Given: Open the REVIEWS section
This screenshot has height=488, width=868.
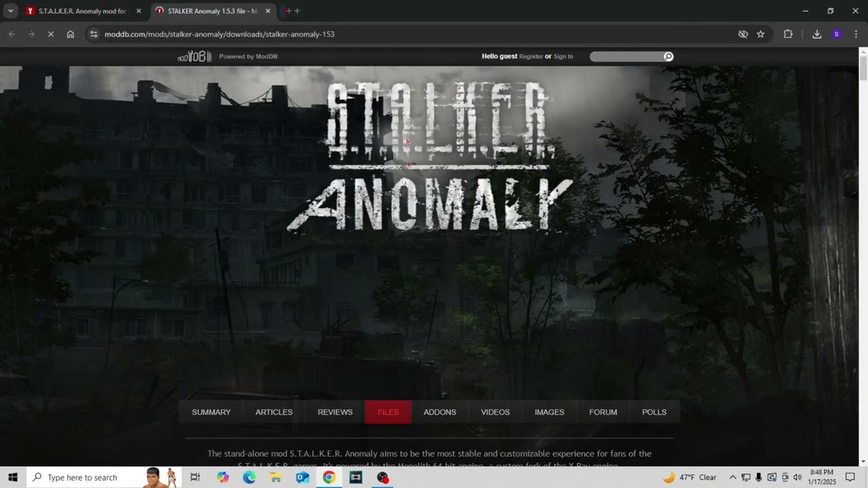Looking at the screenshot, I should point(335,412).
